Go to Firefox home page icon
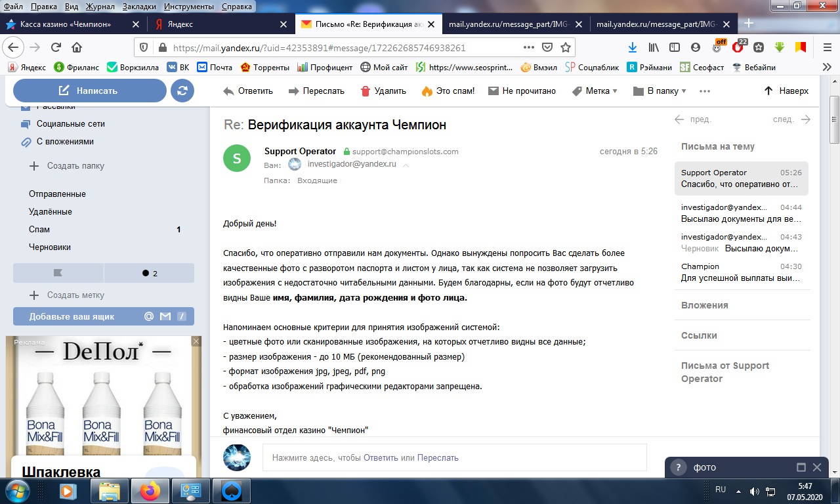 pos(77,47)
